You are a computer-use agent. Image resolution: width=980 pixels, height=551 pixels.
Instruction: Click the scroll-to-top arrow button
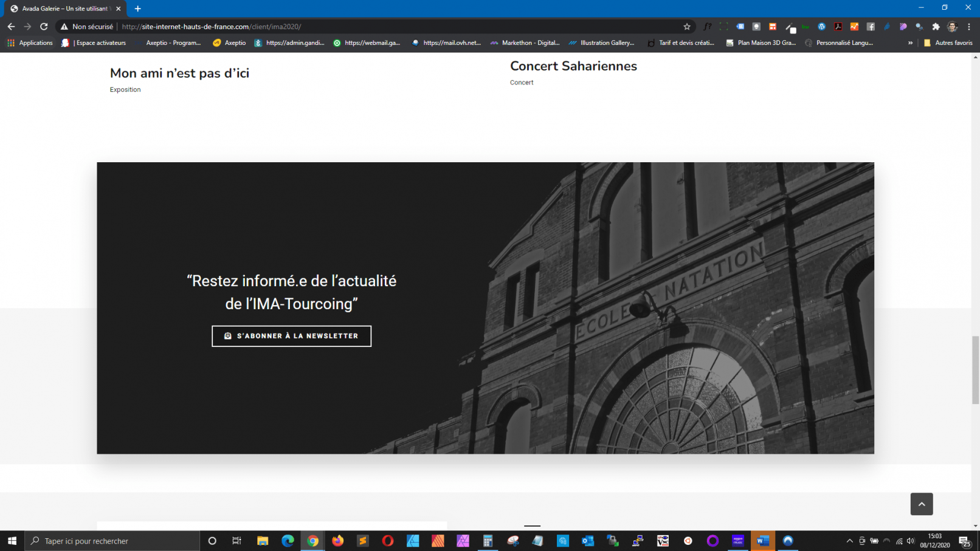[x=921, y=504]
